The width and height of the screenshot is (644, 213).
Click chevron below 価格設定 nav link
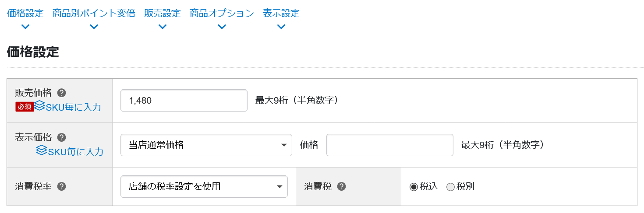tap(25, 27)
